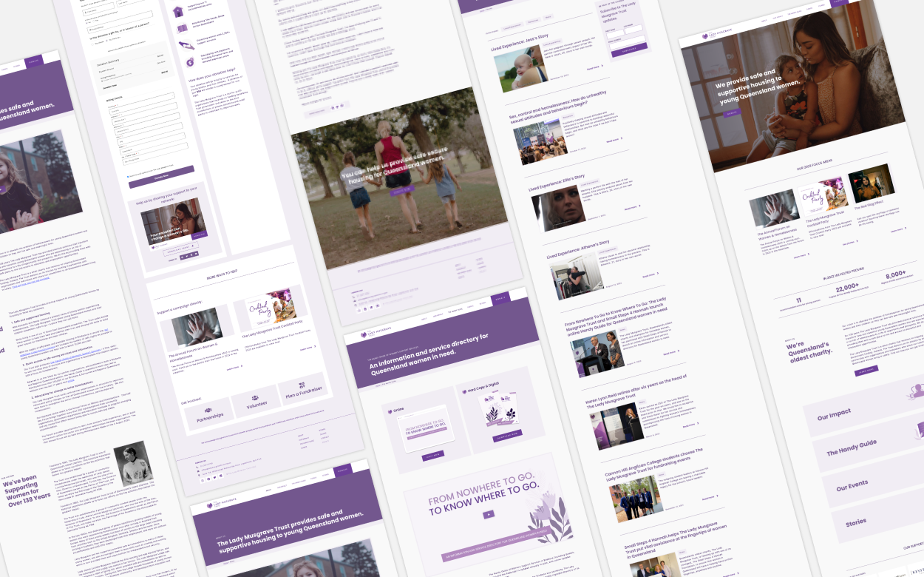Click Subscribe button in newsletter sidebar

[x=629, y=49]
